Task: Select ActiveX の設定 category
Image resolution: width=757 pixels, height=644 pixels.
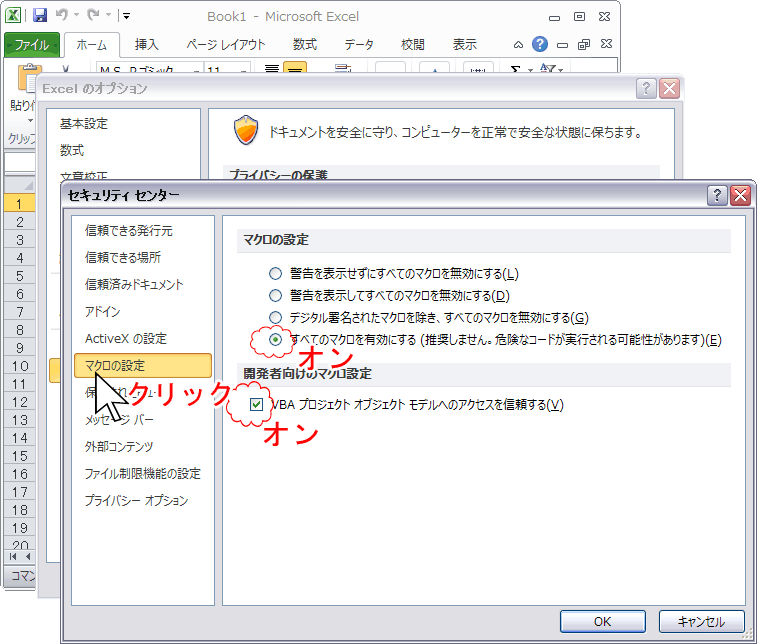Action: click(x=126, y=338)
